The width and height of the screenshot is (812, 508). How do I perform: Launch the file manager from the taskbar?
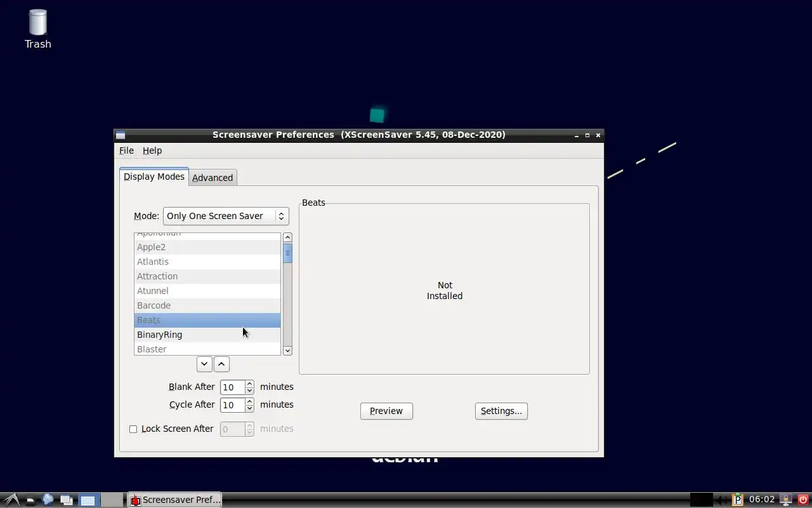coord(30,500)
